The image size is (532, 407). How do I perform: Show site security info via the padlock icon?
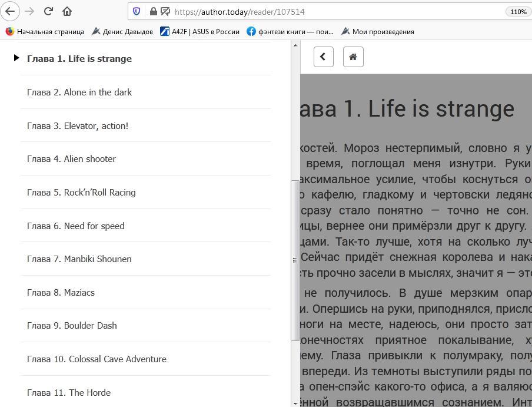pos(153,11)
